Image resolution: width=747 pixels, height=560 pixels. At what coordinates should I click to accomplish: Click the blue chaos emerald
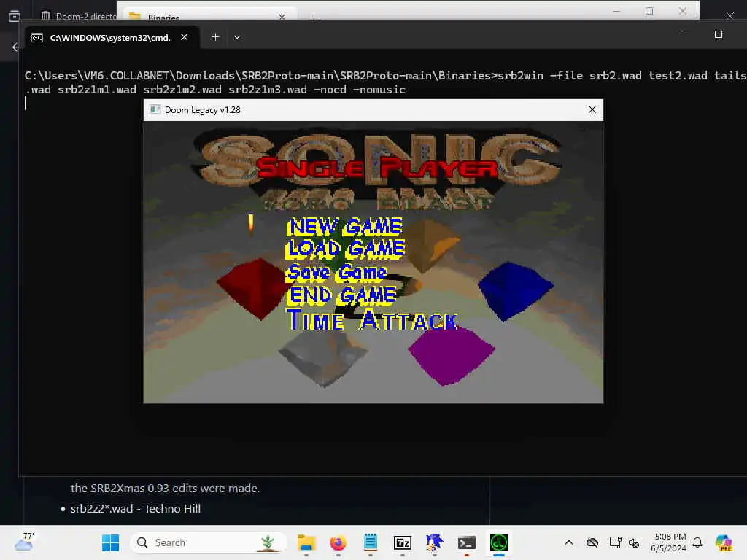[x=516, y=290]
